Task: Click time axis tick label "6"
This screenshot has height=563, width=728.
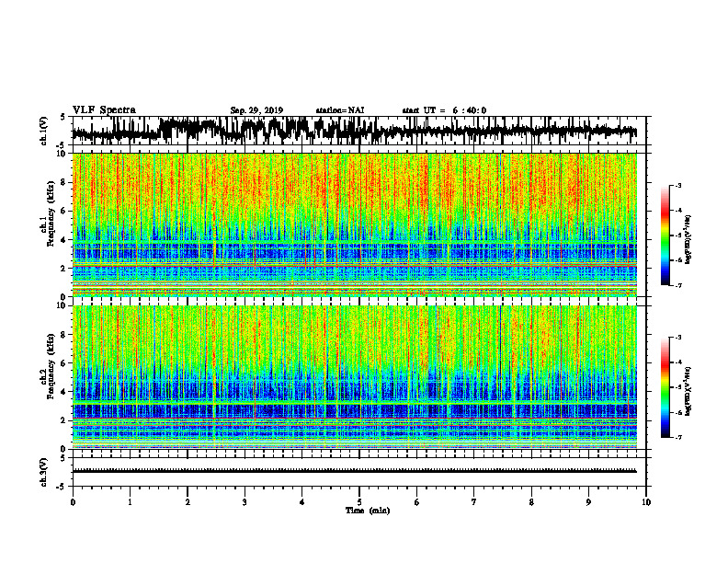Action: pyautogui.click(x=417, y=502)
